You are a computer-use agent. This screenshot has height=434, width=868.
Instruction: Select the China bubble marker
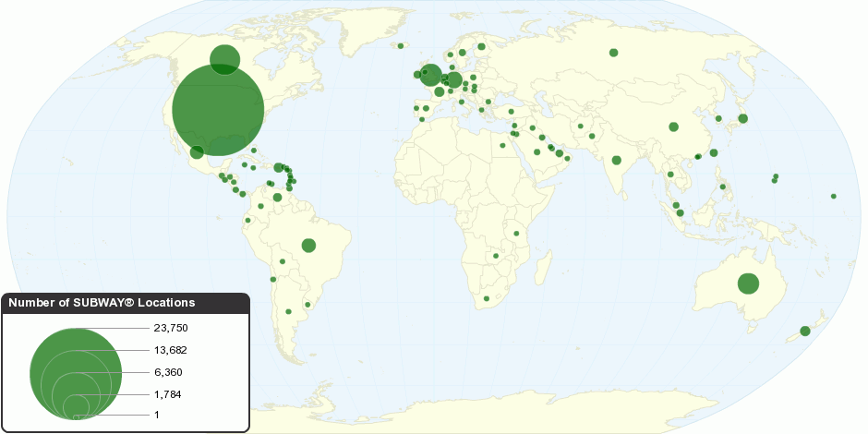pyautogui.click(x=673, y=127)
